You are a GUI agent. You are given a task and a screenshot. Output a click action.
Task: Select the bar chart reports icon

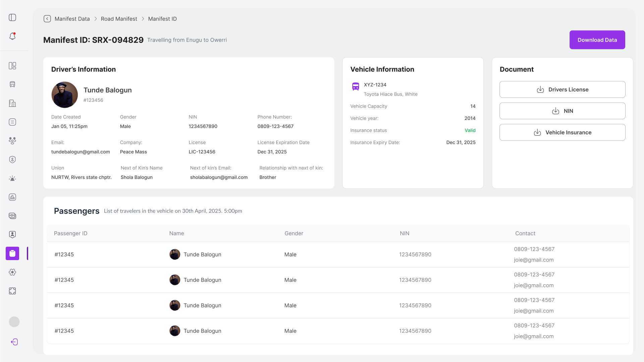point(12,197)
